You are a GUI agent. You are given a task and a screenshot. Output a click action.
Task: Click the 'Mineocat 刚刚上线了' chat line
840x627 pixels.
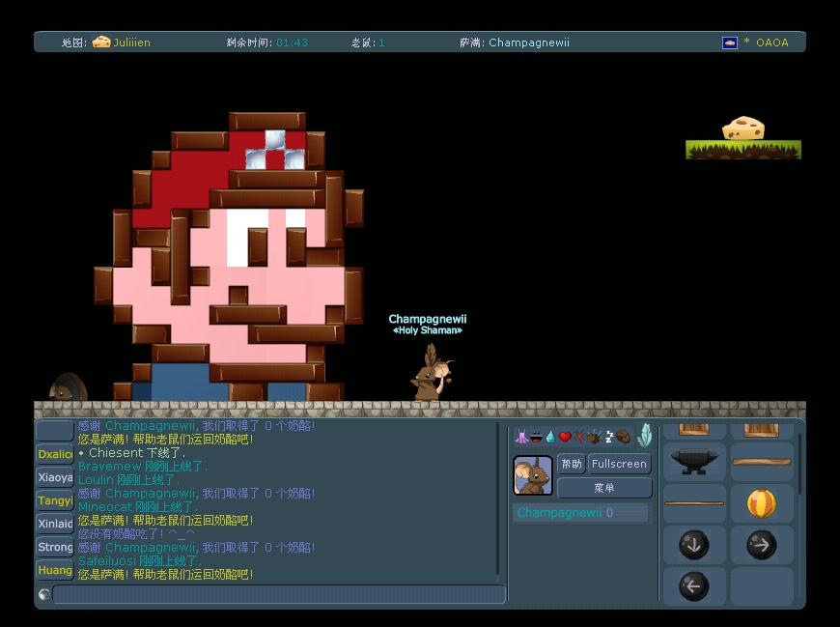(138, 506)
